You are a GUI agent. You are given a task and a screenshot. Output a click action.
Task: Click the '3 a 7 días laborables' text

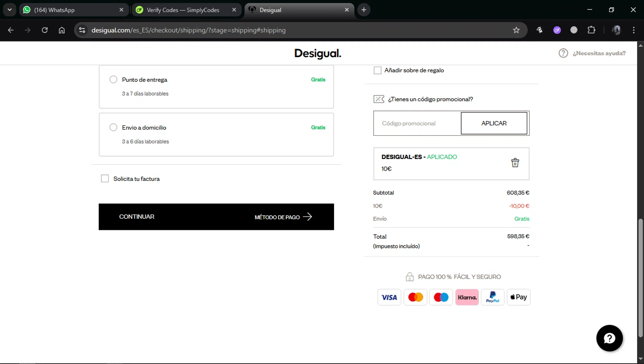(x=145, y=94)
